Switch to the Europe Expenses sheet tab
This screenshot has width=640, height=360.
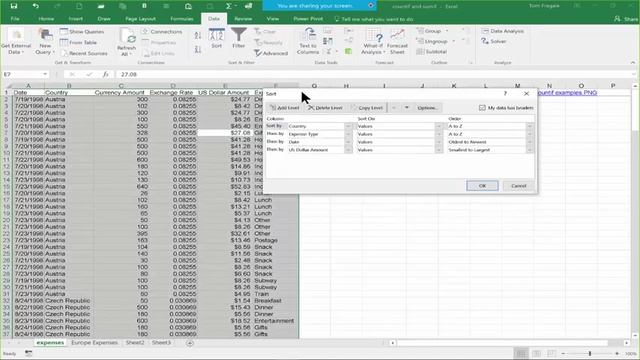coord(94,343)
